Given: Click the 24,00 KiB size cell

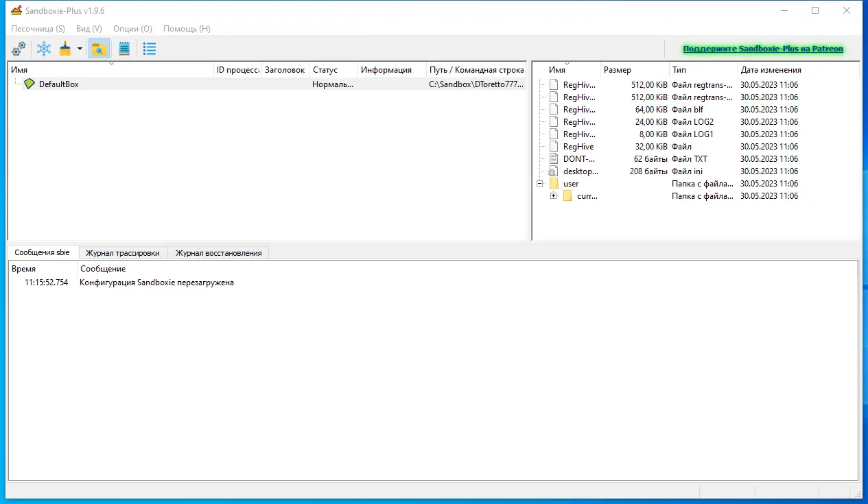Looking at the screenshot, I should click(651, 122).
